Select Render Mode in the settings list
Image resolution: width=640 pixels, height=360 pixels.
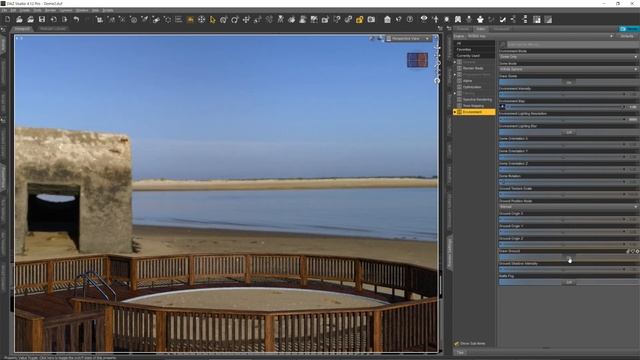click(473, 68)
